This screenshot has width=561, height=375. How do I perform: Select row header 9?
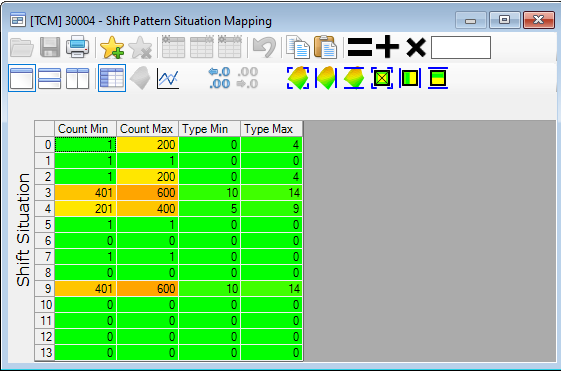(x=45, y=288)
